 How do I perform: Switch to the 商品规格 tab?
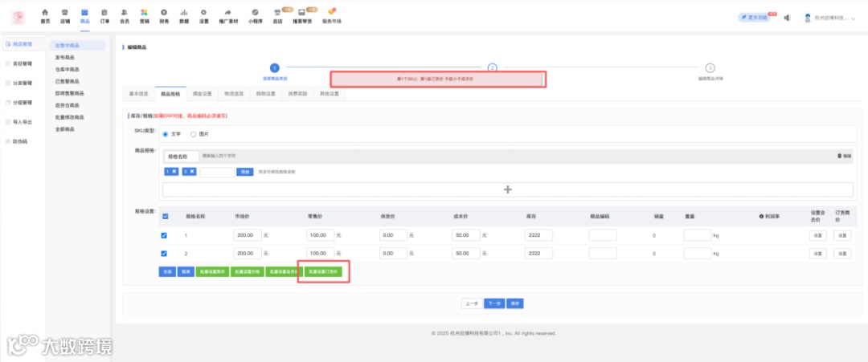click(170, 94)
